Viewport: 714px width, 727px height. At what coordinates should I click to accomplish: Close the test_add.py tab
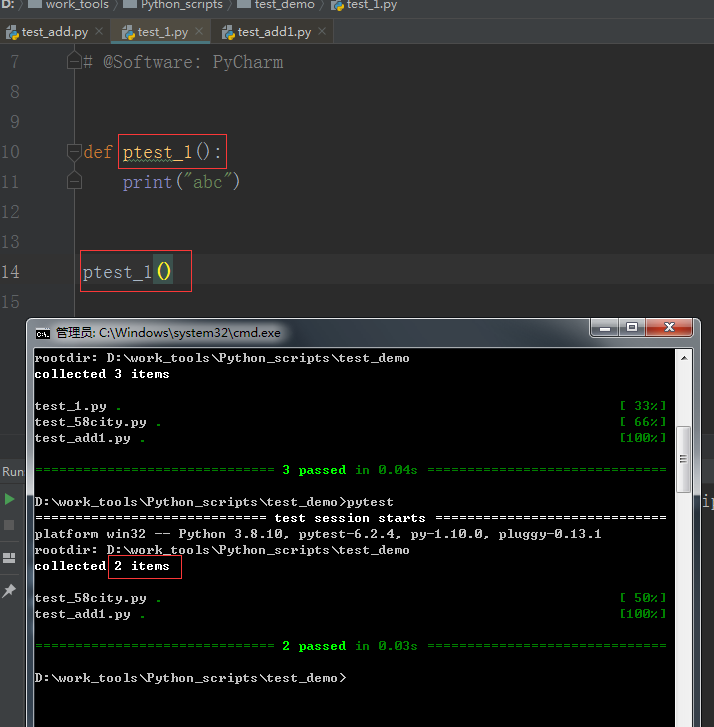(99, 32)
